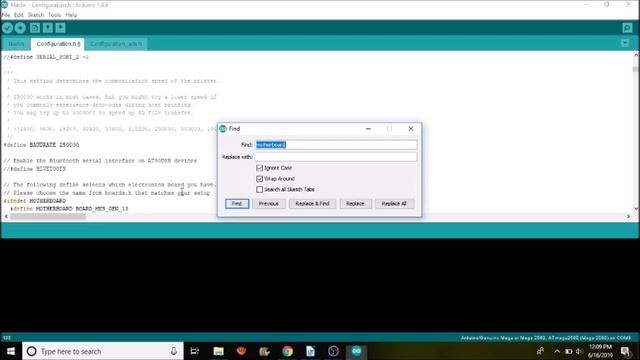This screenshot has width=640, height=360.
Task: Open the Windows Start menu
Action: click(x=11, y=351)
